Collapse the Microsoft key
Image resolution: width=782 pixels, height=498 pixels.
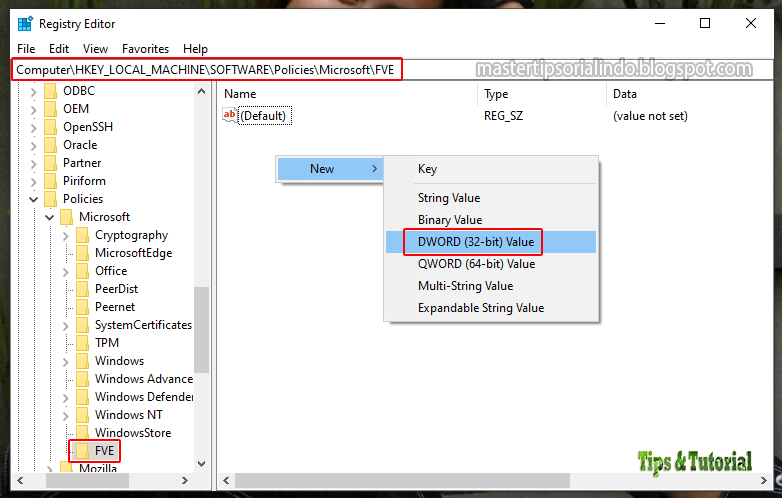(49, 217)
